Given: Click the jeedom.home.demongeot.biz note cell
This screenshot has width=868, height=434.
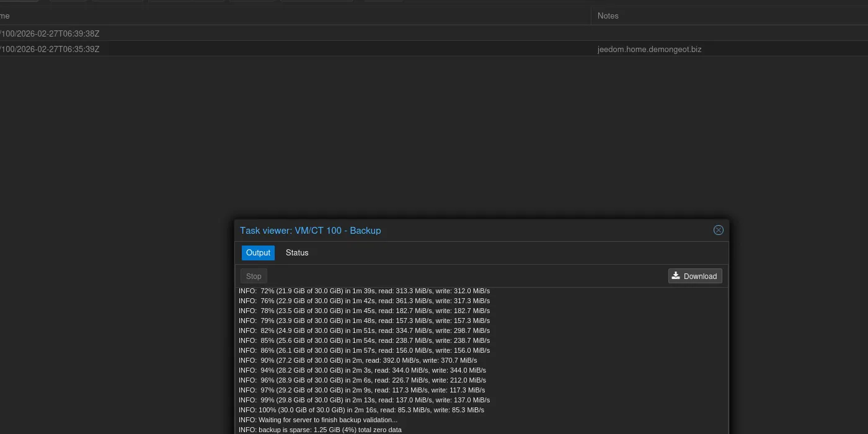Looking at the screenshot, I should coord(649,49).
